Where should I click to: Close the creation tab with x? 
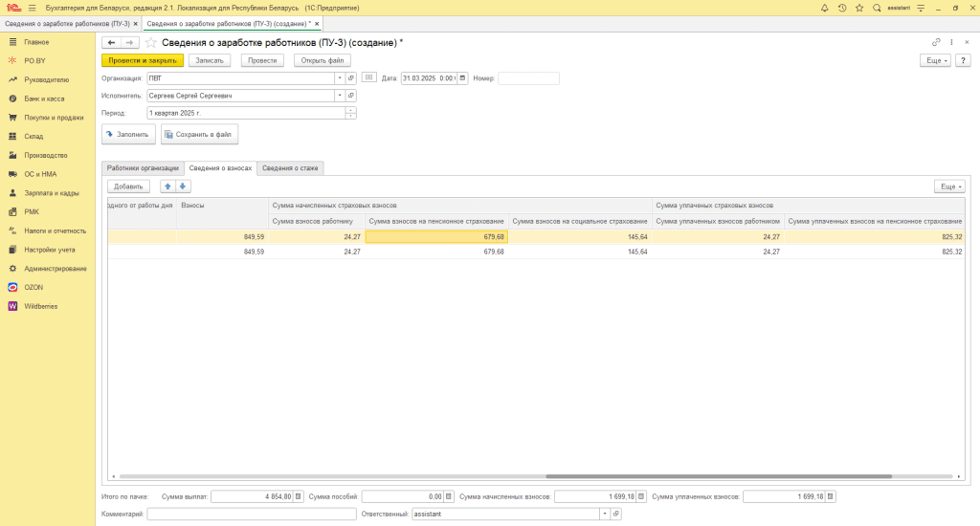click(x=317, y=24)
